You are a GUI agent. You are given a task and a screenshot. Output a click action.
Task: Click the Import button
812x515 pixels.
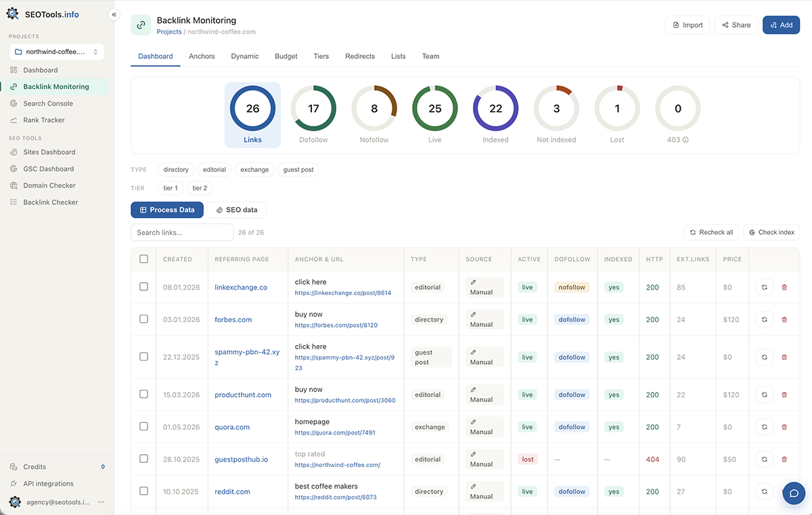[x=687, y=25]
